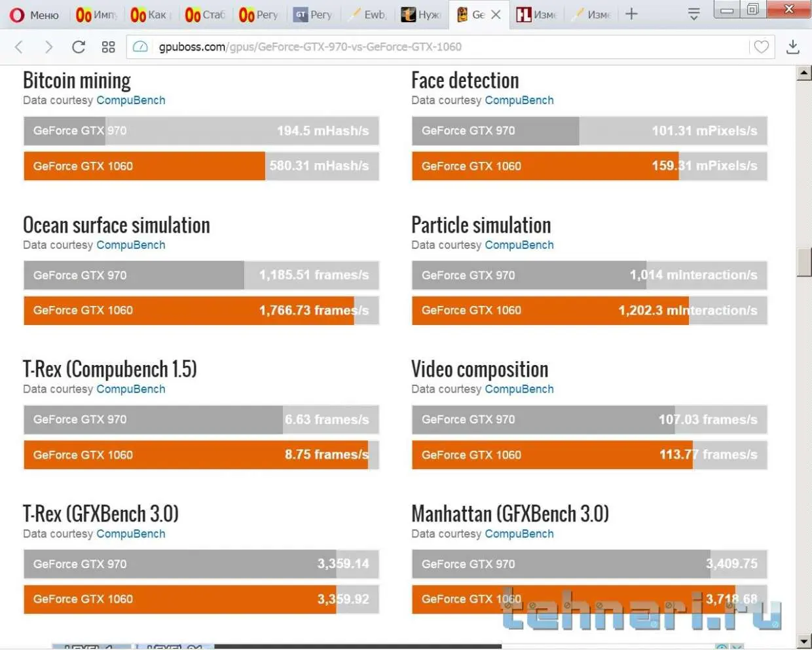Click the GTX 970 6.63 frames/s bar
Viewport: 812px width, 650px height.
202,420
